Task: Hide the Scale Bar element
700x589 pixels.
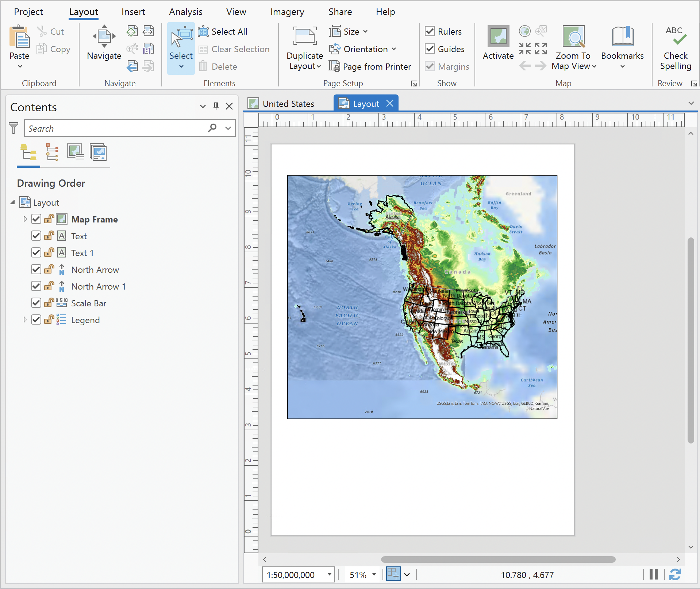Action: pyautogui.click(x=36, y=303)
